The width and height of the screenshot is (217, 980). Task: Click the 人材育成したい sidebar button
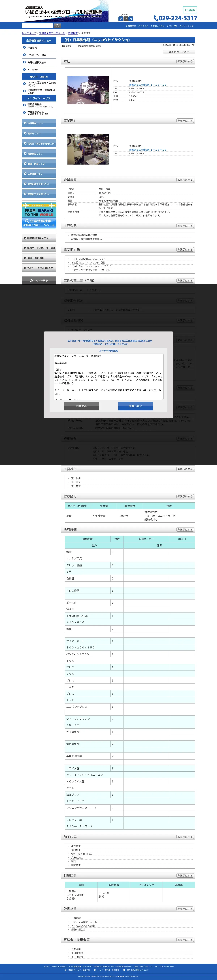pyautogui.click(x=39, y=174)
